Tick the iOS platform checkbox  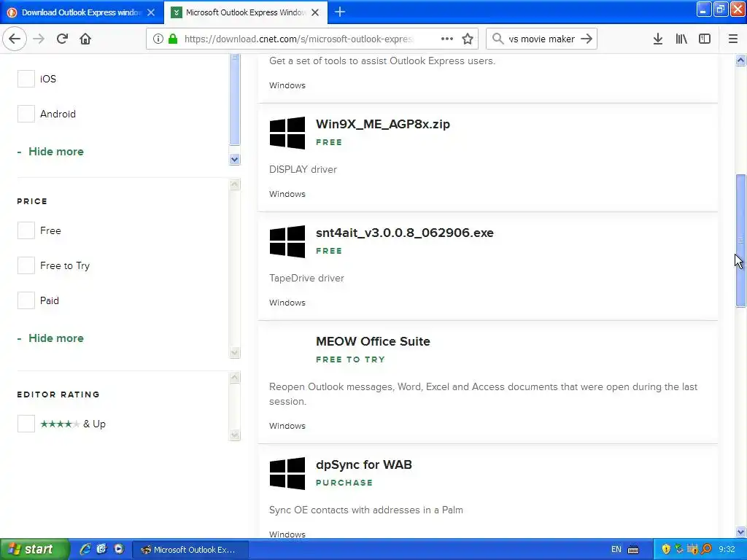point(26,79)
